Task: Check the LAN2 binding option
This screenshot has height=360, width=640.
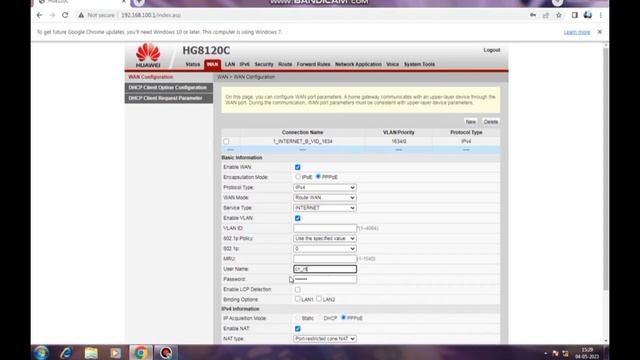Action: (319, 299)
